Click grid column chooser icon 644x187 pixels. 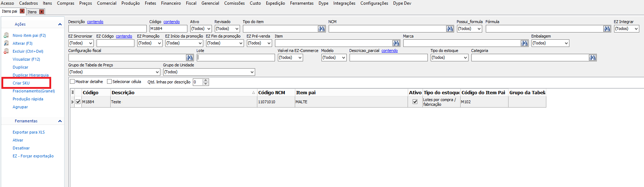72,92
